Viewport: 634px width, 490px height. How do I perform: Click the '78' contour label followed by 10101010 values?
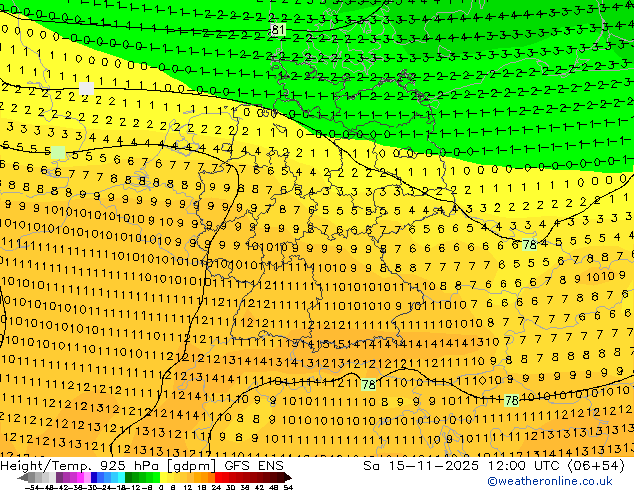(511, 400)
